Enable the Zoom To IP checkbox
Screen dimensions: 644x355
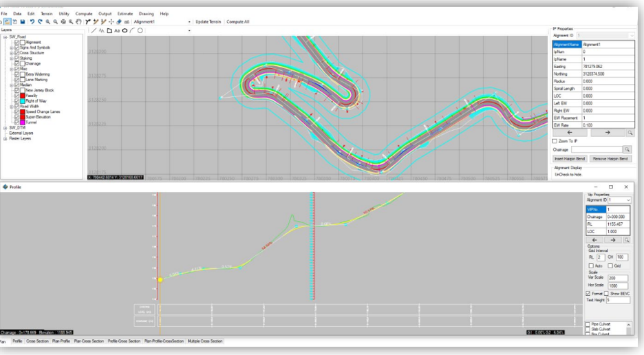pyautogui.click(x=555, y=140)
